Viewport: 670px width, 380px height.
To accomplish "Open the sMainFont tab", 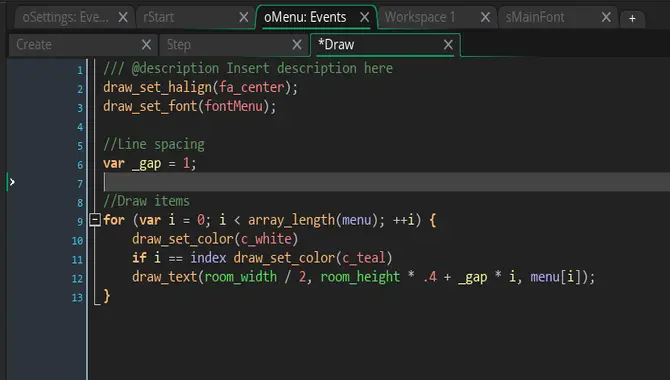I will (535, 18).
